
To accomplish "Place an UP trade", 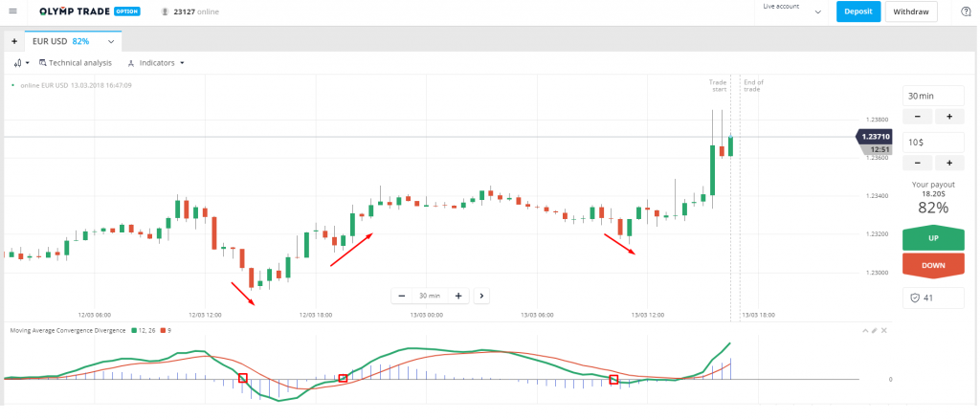I will point(933,238).
